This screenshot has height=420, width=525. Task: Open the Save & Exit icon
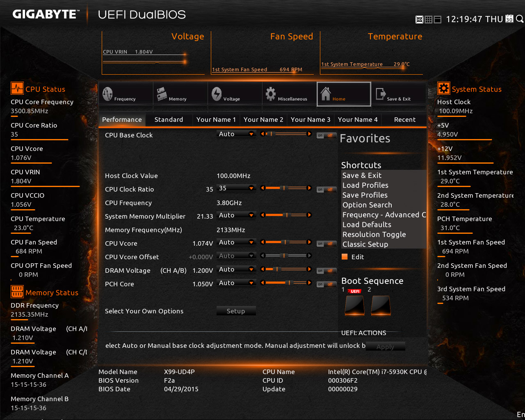tap(380, 94)
